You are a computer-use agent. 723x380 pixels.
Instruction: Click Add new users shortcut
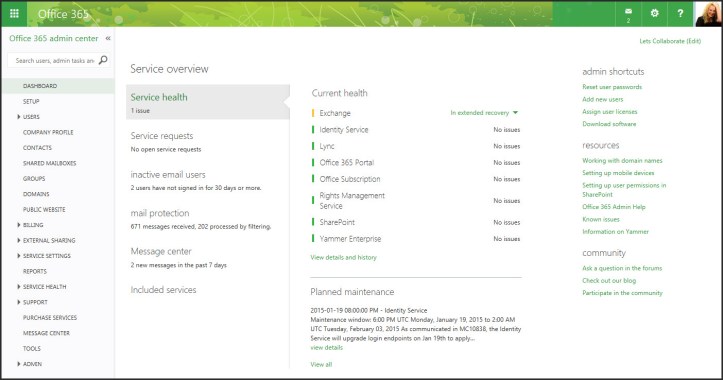coord(602,99)
